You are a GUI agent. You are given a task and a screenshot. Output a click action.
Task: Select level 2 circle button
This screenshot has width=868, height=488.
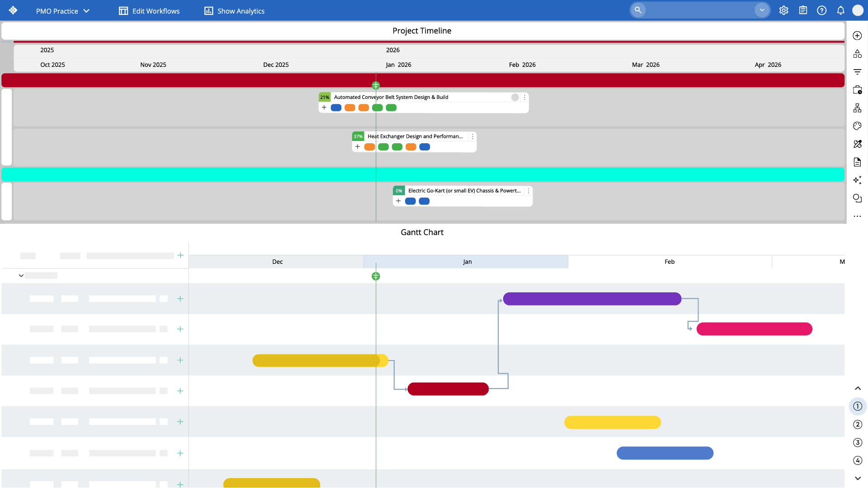point(858,424)
